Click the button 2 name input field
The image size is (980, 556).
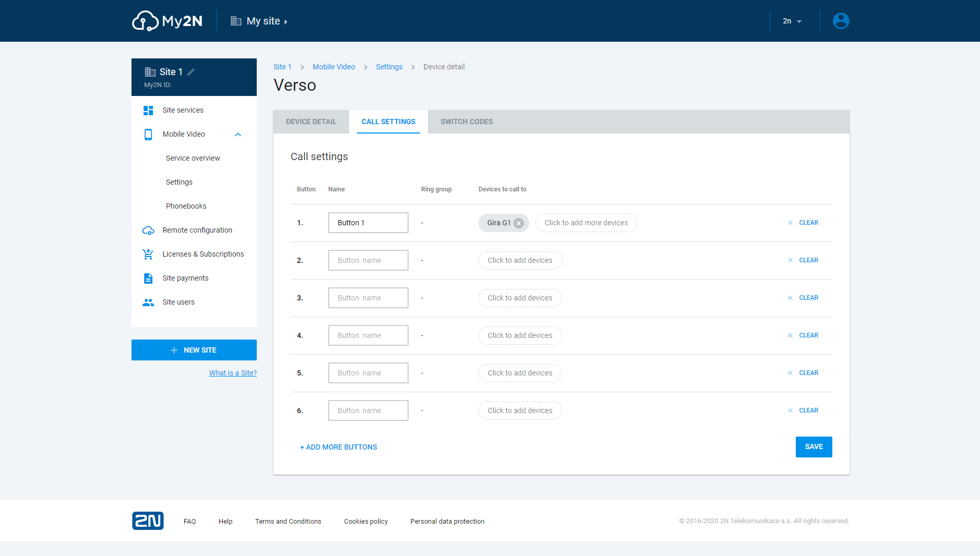[x=368, y=261]
